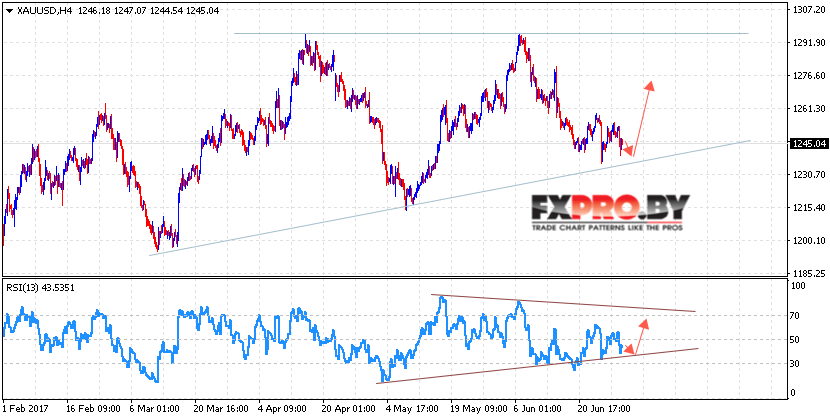Click the 1261.30 price axis label
830x420 pixels.
click(807, 109)
